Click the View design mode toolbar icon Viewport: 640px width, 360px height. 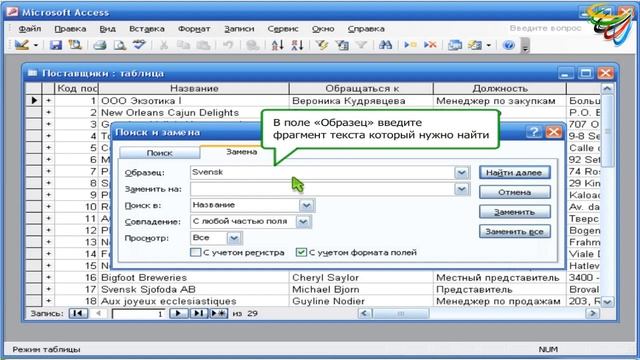(x=21, y=45)
